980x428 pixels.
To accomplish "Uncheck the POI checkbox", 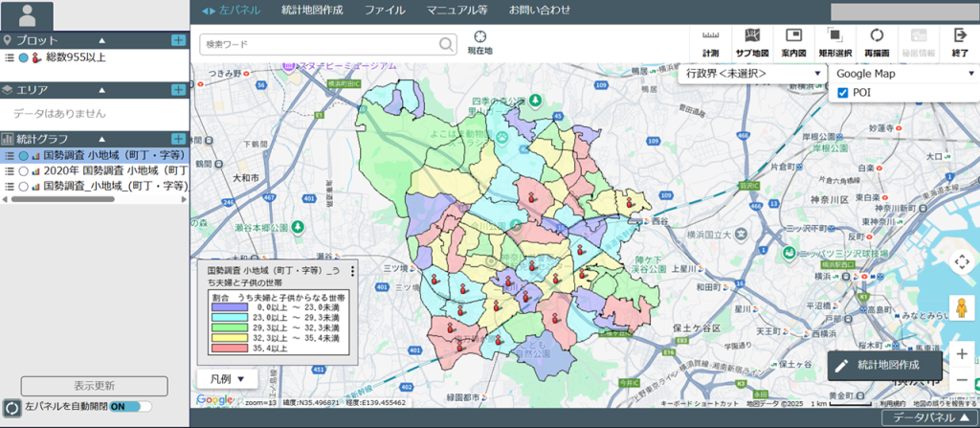I will point(843,93).
